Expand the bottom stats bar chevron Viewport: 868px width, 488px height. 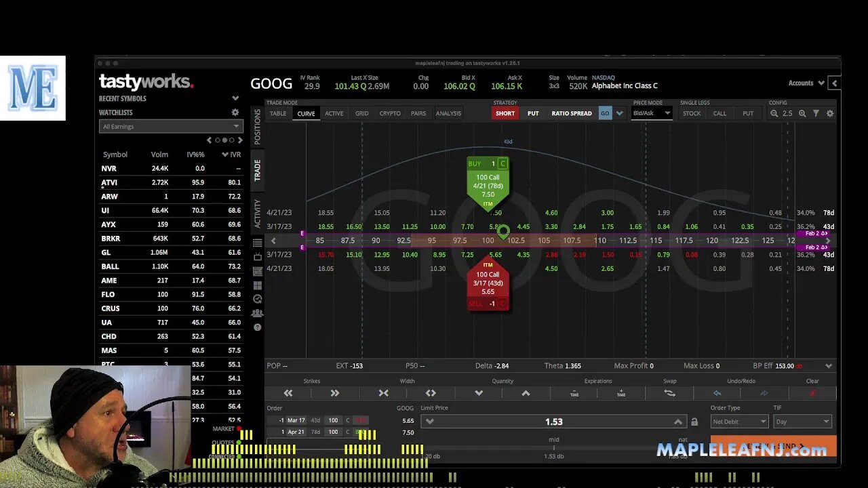[x=829, y=366]
